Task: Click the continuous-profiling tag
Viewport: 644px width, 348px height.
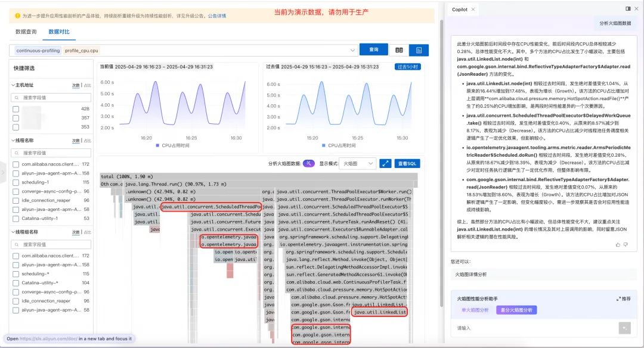Action: 38,51
